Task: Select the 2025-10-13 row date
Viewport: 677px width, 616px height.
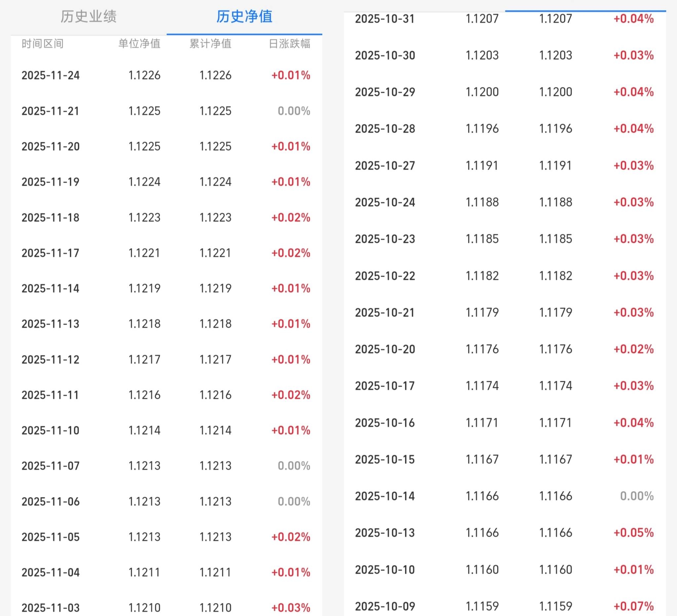Action: tap(385, 533)
